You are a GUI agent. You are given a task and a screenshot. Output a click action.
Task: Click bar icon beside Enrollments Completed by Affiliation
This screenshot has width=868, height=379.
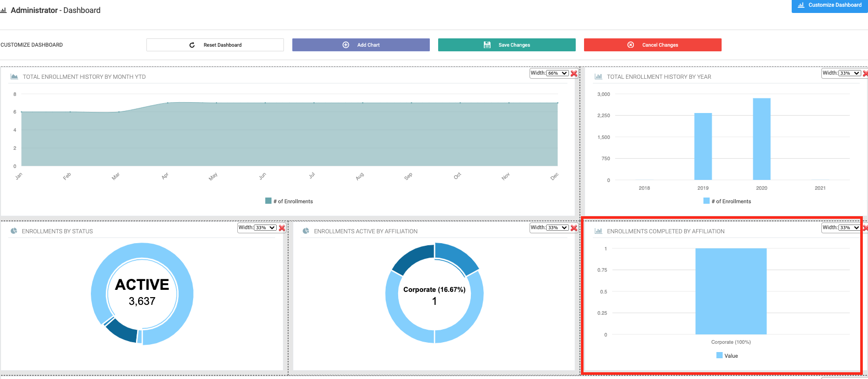pos(598,231)
